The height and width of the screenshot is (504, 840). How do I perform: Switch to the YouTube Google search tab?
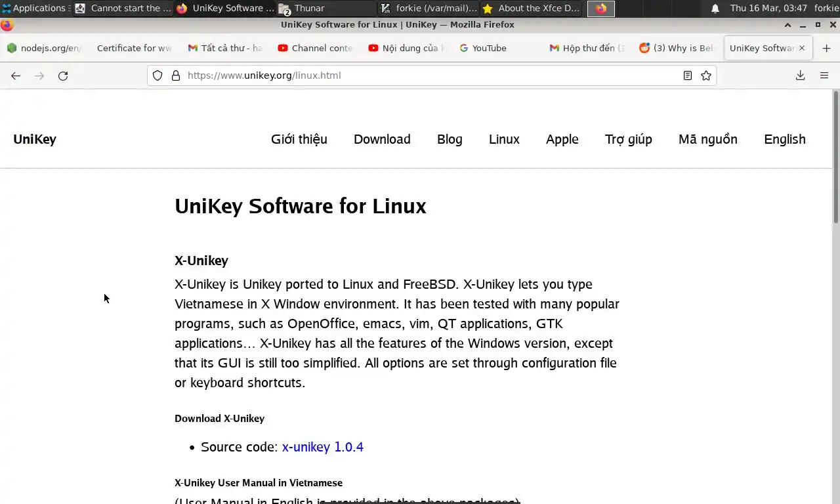tap(496, 48)
